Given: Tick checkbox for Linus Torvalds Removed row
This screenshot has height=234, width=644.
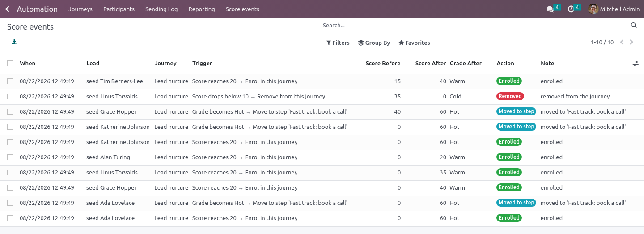Looking at the screenshot, I should click(10, 97).
